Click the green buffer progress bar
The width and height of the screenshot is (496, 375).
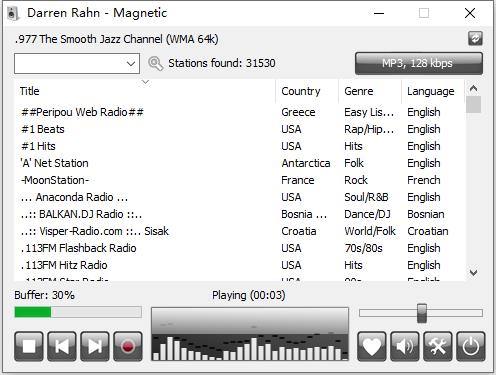tap(78, 312)
